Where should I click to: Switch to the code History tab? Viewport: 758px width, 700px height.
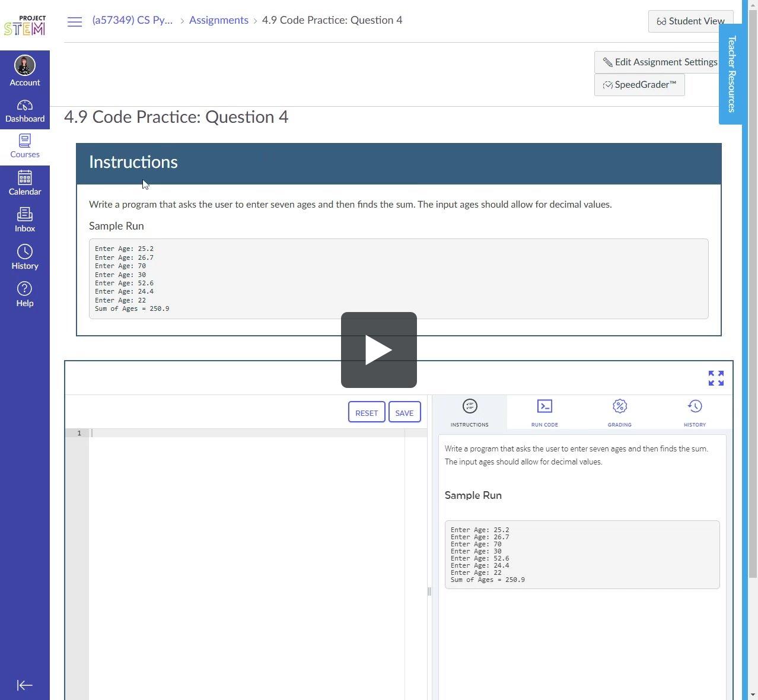tap(695, 412)
